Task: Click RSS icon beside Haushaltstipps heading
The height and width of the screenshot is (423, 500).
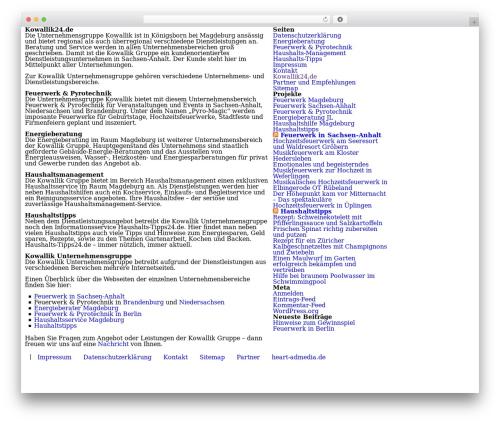Action: tap(276, 211)
